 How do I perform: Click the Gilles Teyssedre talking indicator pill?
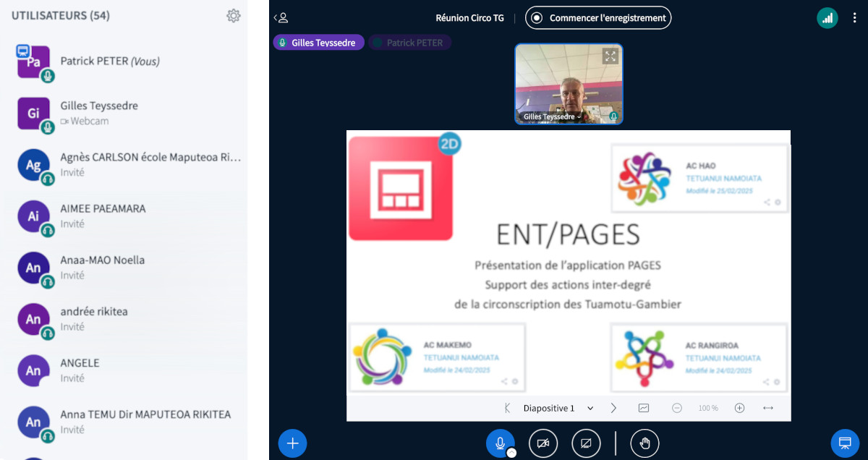pos(318,43)
